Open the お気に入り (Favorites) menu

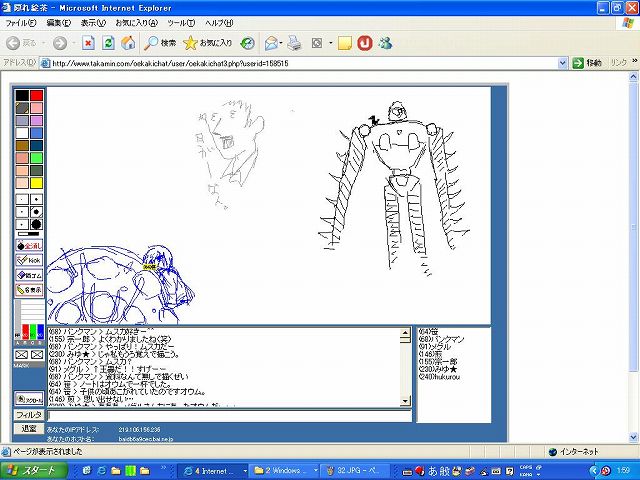[136, 23]
